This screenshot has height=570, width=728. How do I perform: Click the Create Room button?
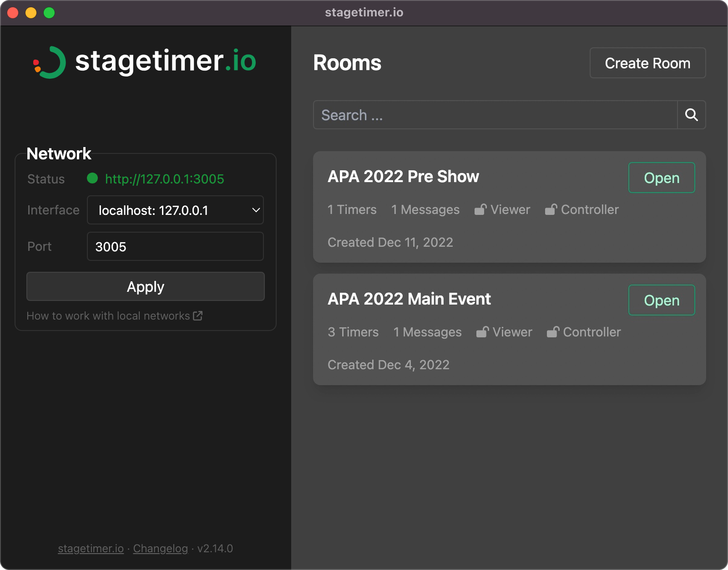pos(647,63)
